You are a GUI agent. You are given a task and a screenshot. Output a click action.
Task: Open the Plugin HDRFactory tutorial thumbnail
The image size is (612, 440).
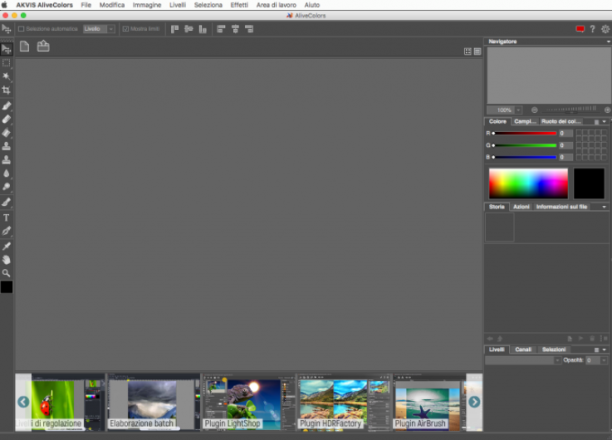344,403
